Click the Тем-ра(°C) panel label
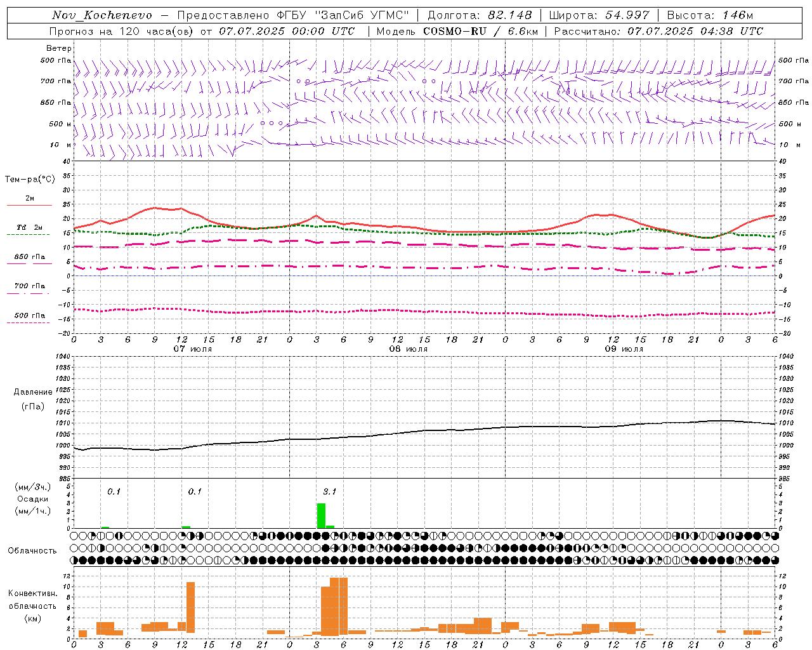 coord(30,180)
